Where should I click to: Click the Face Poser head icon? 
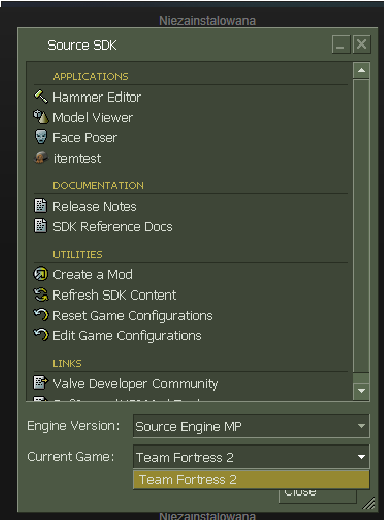(41, 137)
